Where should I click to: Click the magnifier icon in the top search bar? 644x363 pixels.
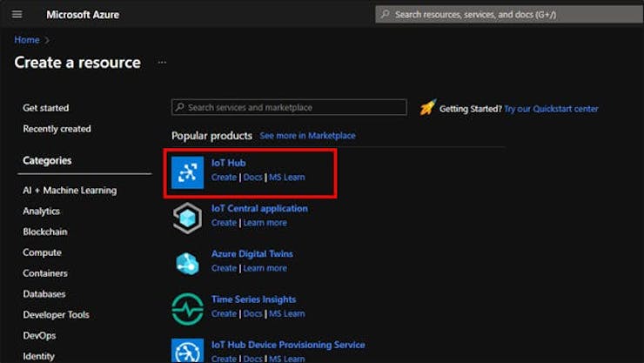(x=385, y=15)
